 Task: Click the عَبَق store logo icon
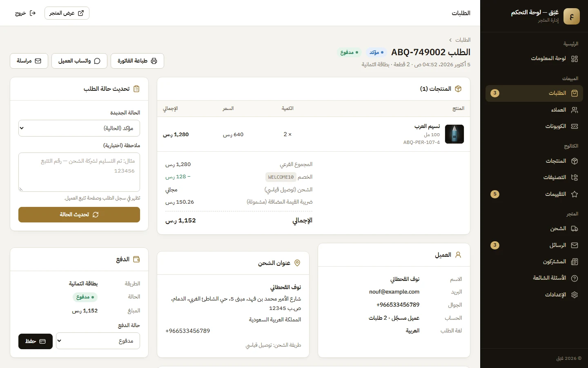click(571, 16)
